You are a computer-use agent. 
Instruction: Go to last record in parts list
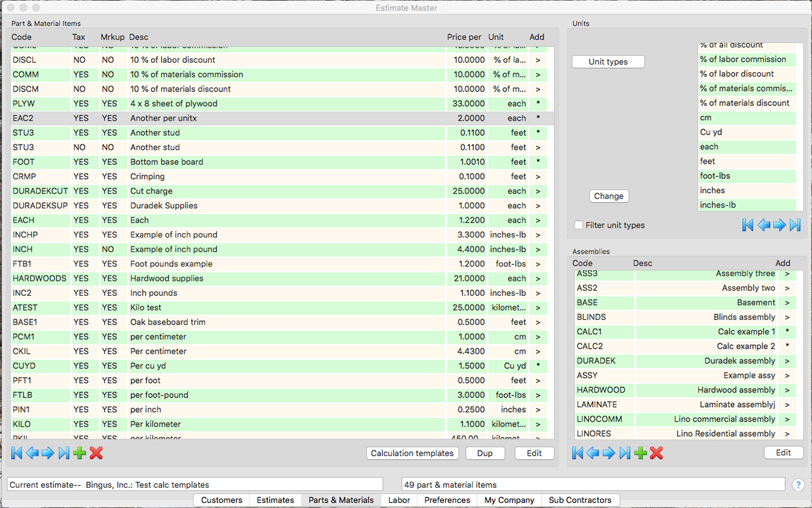click(x=63, y=453)
